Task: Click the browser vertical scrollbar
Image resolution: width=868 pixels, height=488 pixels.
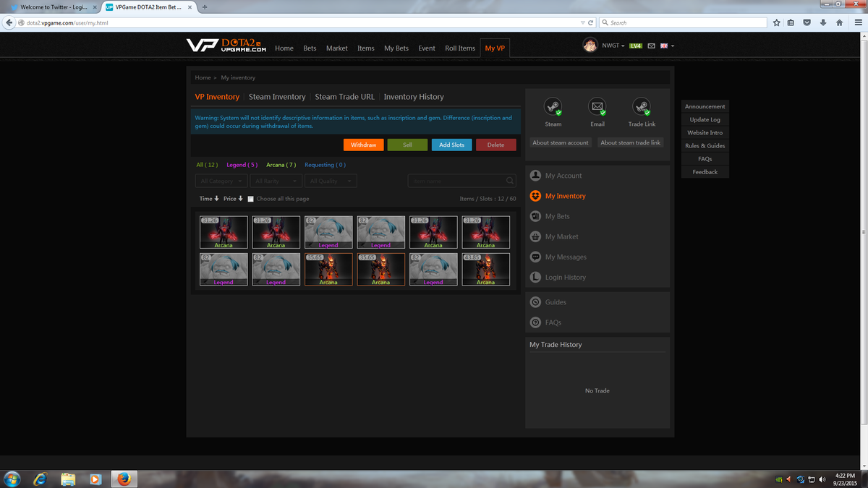Action: [x=864, y=231]
